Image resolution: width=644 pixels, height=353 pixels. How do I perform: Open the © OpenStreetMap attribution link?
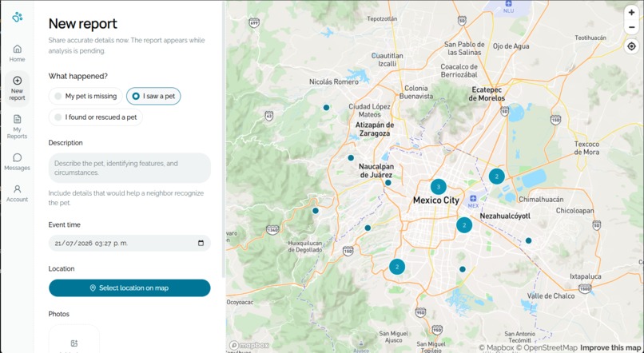547,347
